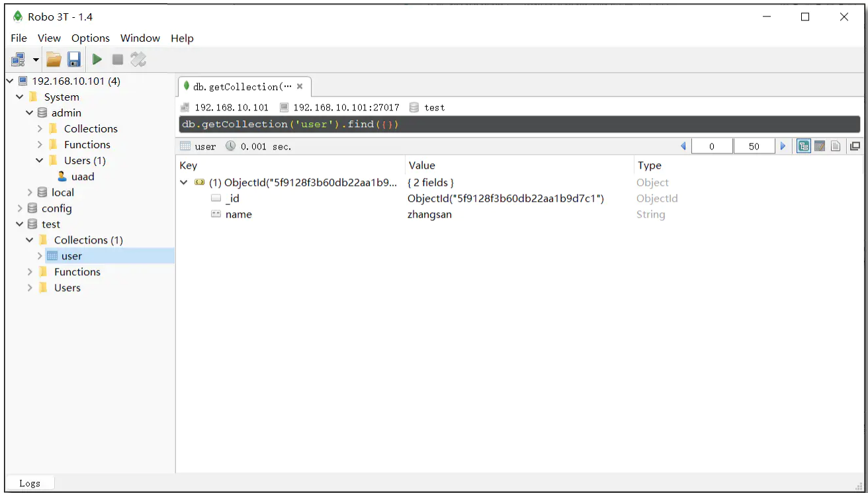
Task: Open the Logs panel button
Action: point(30,483)
